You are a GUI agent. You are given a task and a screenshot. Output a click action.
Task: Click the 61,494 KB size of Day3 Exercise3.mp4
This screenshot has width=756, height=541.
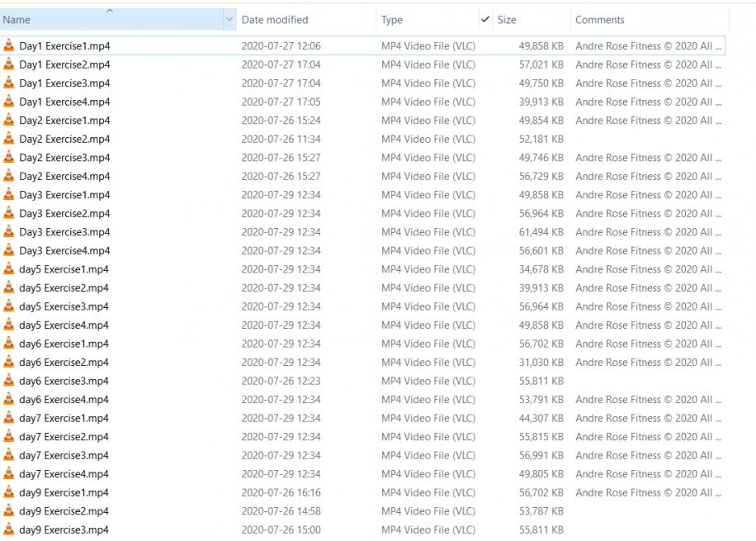coord(541,232)
